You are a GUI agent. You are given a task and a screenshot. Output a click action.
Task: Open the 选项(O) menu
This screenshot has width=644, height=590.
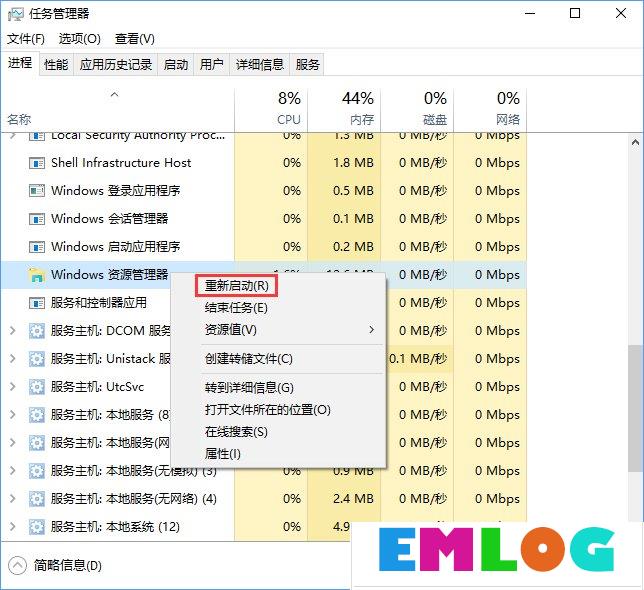79,39
